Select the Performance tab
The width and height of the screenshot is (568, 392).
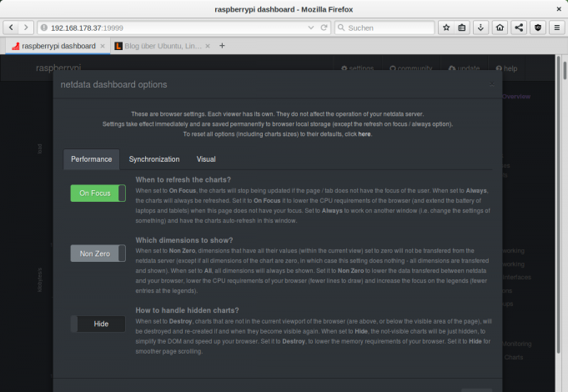[91, 159]
